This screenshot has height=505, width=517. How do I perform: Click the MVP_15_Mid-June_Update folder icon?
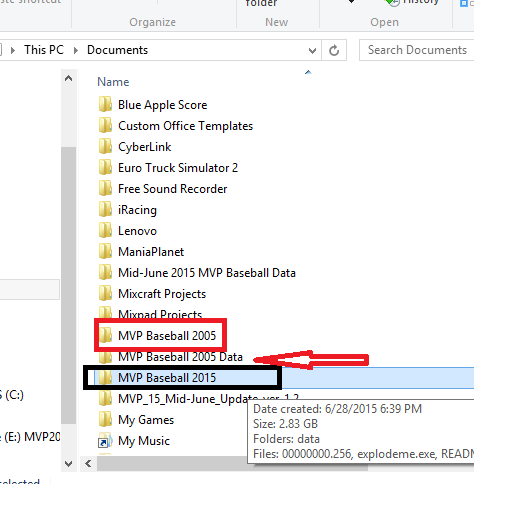pos(106,399)
